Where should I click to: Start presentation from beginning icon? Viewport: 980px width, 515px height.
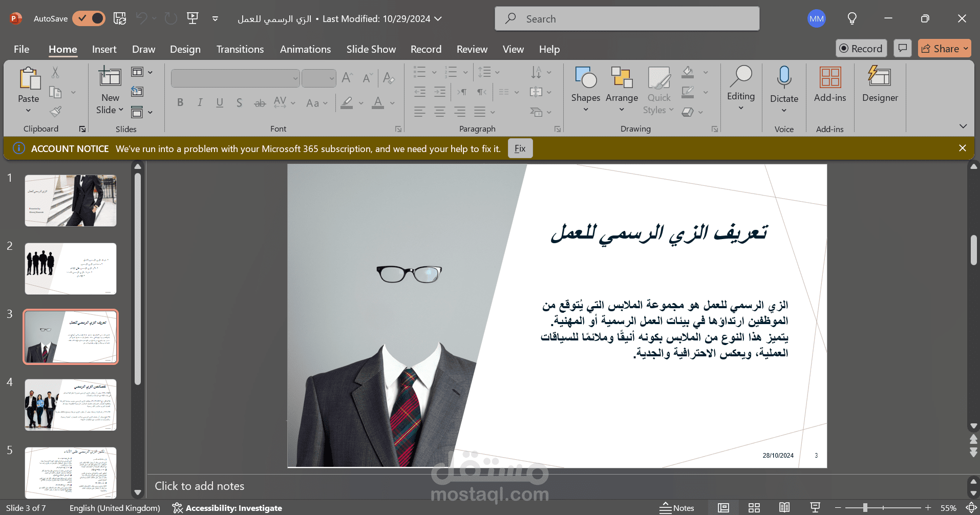193,18
